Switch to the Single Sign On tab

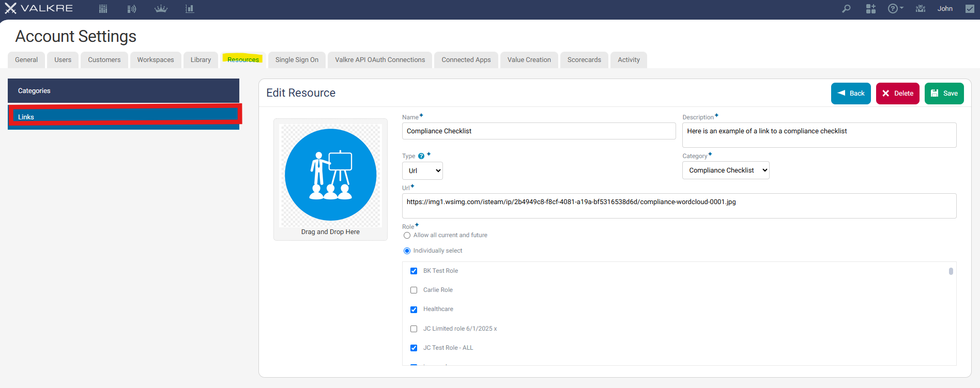[x=297, y=60]
